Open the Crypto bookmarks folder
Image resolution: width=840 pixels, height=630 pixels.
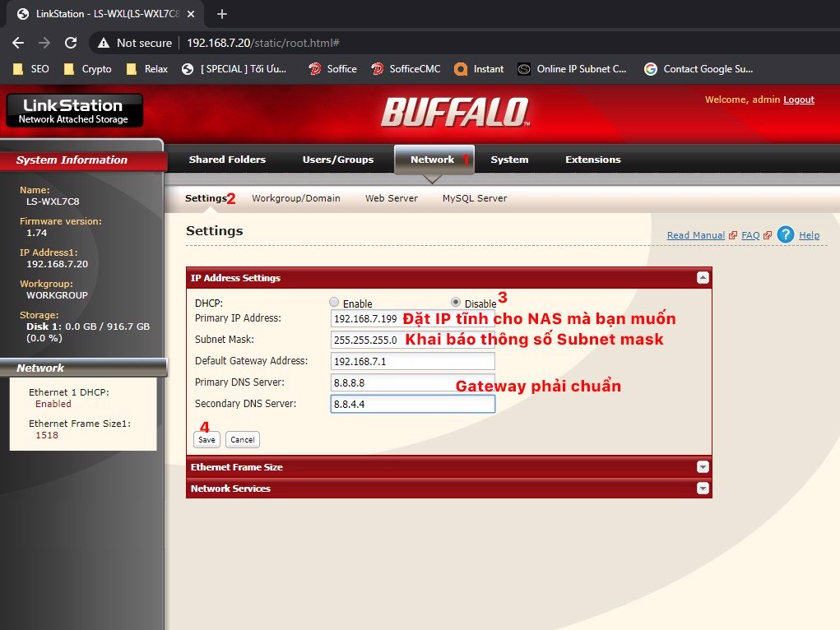tap(88, 69)
